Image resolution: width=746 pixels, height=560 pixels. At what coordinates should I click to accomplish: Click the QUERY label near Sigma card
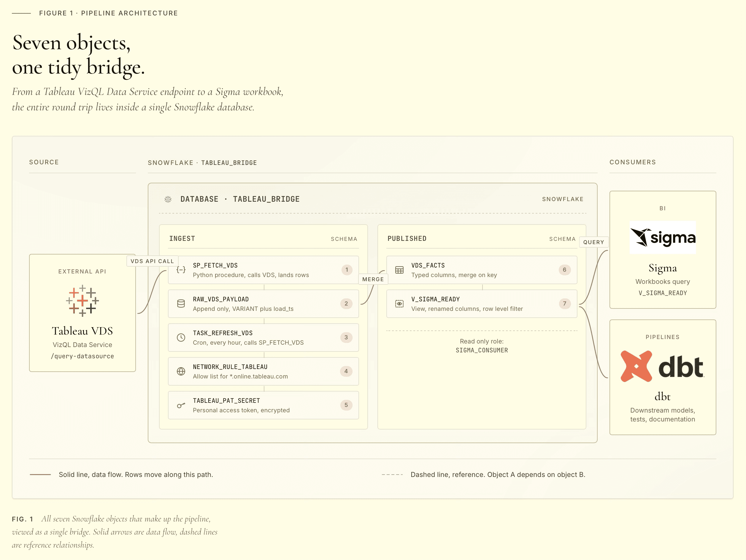click(x=593, y=242)
